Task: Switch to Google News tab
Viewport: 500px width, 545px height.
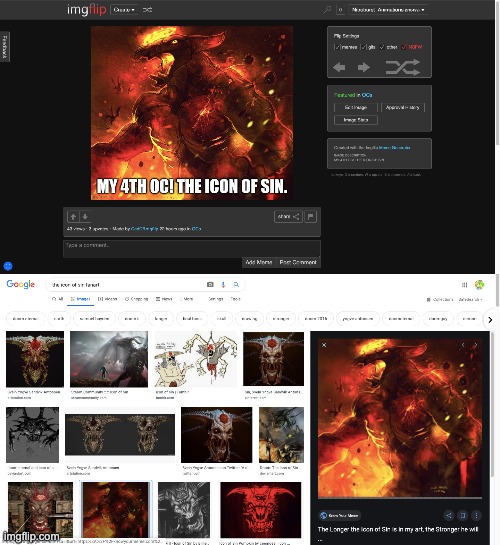Action: [x=164, y=299]
